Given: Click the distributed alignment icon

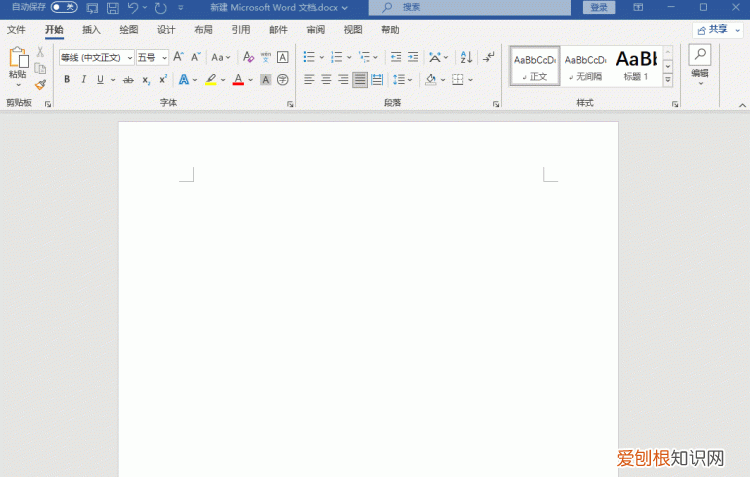Looking at the screenshot, I should tap(377, 79).
